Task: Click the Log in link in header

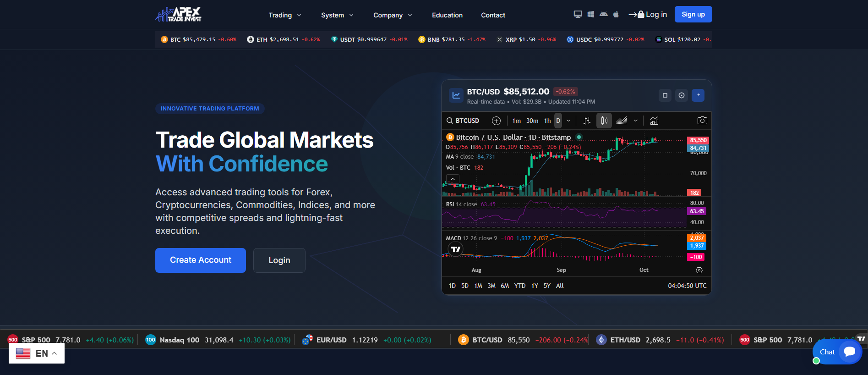Action: click(x=648, y=15)
